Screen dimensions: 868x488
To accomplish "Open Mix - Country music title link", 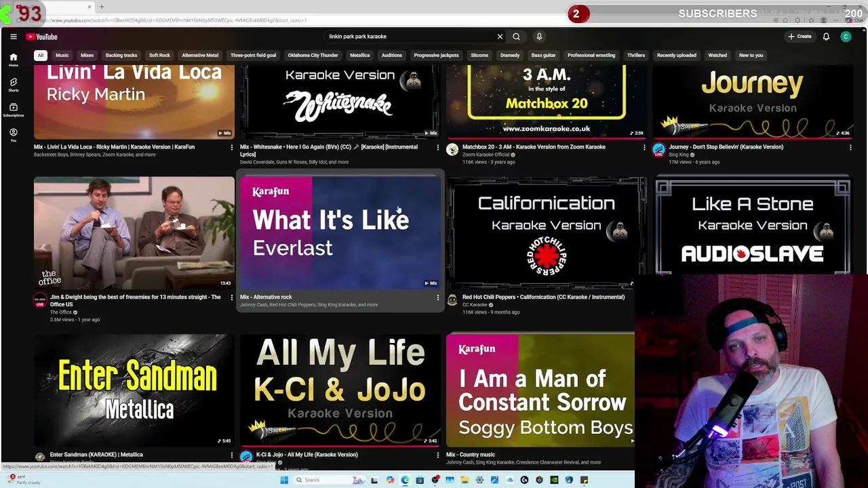I will pyautogui.click(x=471, y=455).
